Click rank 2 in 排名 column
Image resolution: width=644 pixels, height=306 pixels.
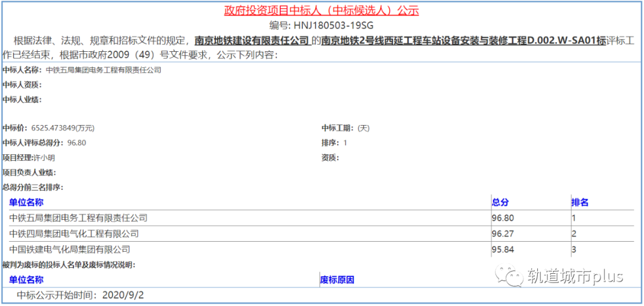point(574,234)
